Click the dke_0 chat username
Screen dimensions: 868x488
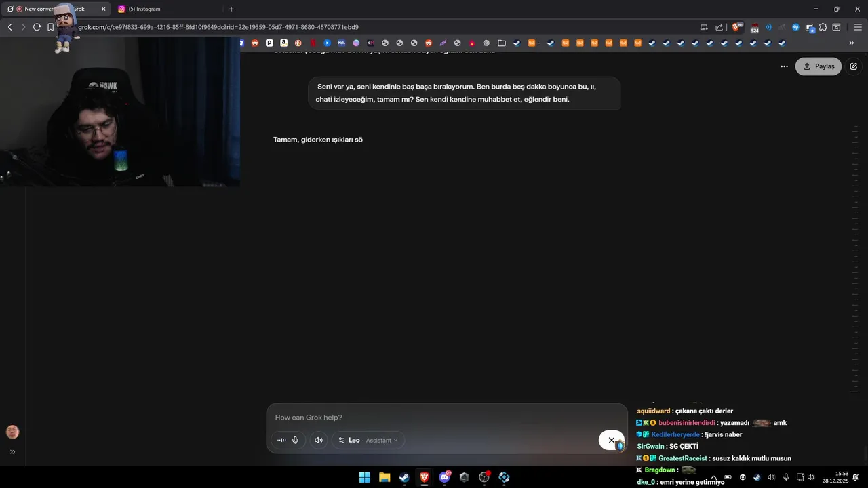click(x=646, y=482)
